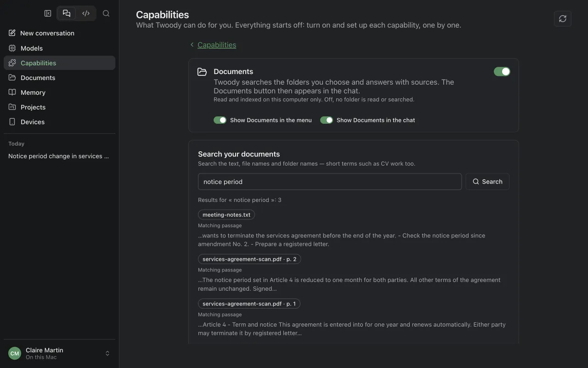Toggle Show Documents in the menu

click(220, 120)
